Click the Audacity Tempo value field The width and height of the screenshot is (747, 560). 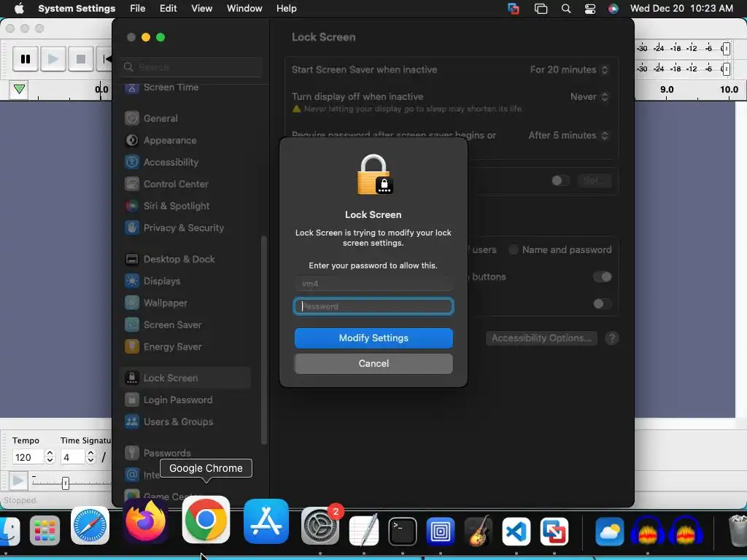tap(28, 457)
